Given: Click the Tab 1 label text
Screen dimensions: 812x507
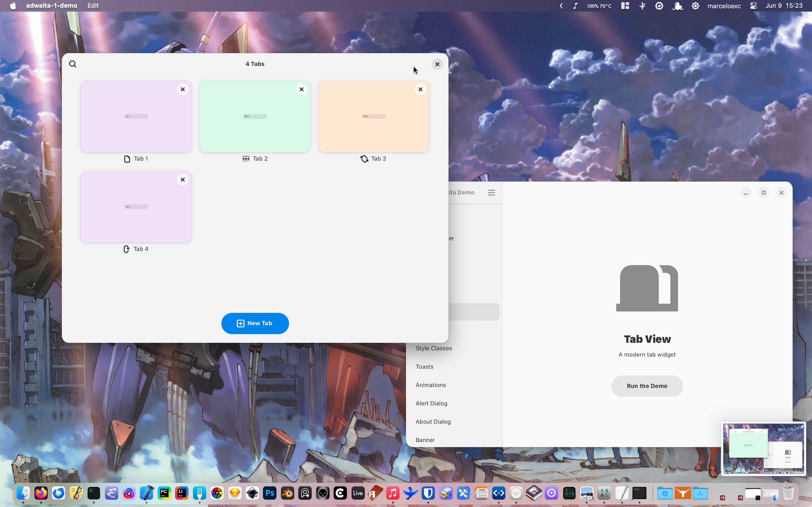Looking at the screenshot, I should click(x=141, y=159).
